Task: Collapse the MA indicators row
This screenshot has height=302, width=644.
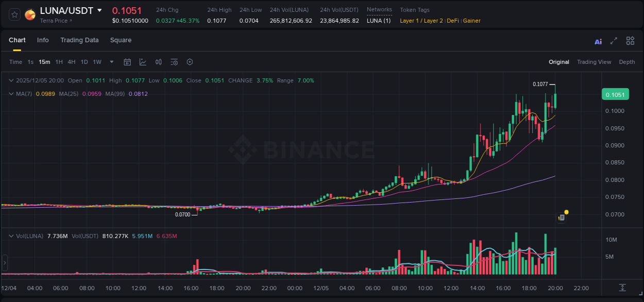Action: pos(11,94)
